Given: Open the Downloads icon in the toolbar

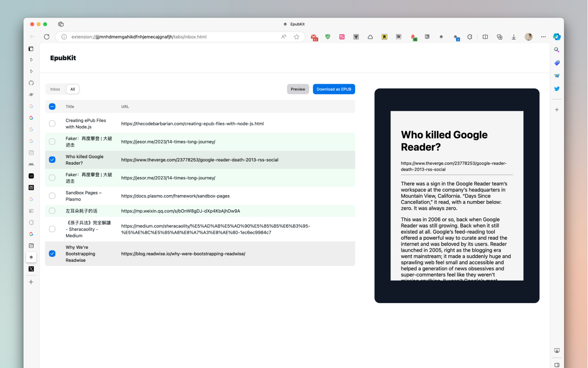Looking at the screenshot, I should (x=513, y=36).
